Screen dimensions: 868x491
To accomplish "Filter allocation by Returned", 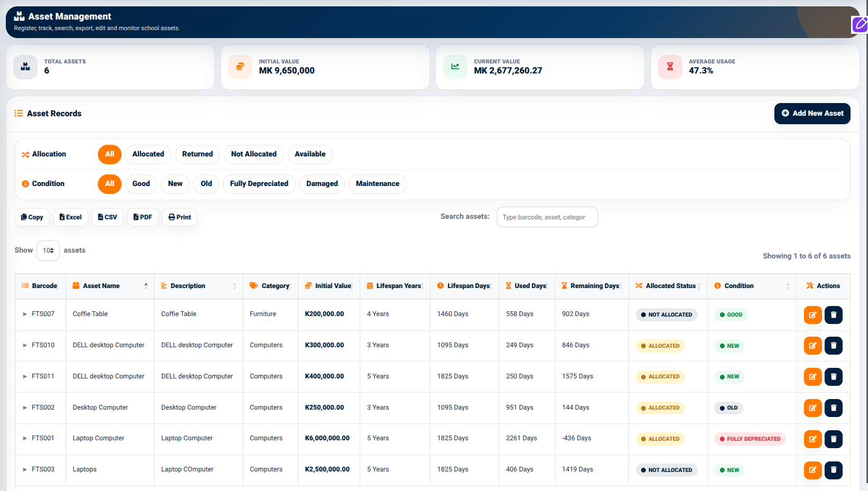I will coord(197,154).
